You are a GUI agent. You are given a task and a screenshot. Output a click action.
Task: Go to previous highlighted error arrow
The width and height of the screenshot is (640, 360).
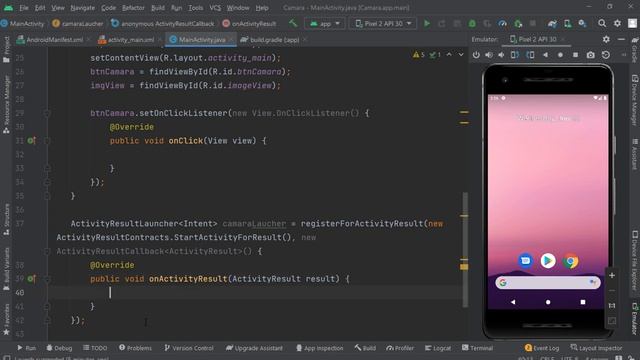[x=449, y=55]
